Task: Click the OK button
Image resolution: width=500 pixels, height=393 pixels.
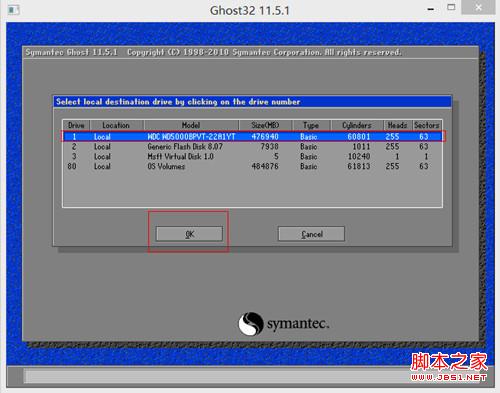Action: 189,234
